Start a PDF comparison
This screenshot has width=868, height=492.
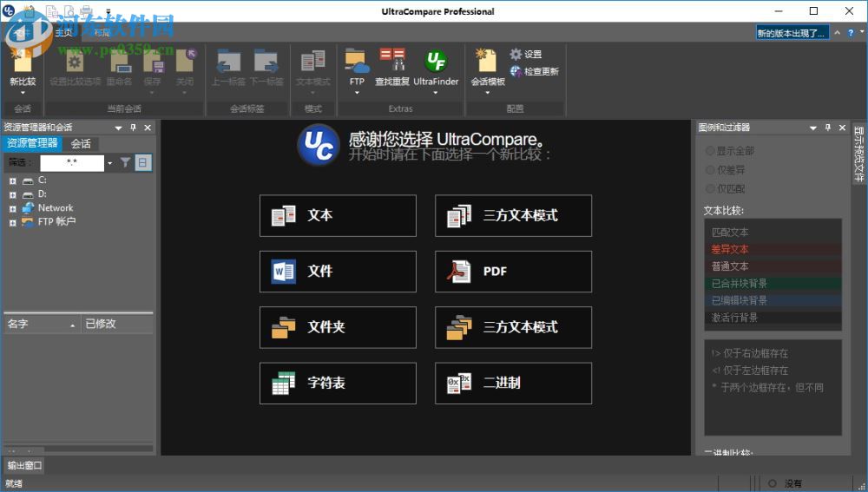(x=513, y=272)
